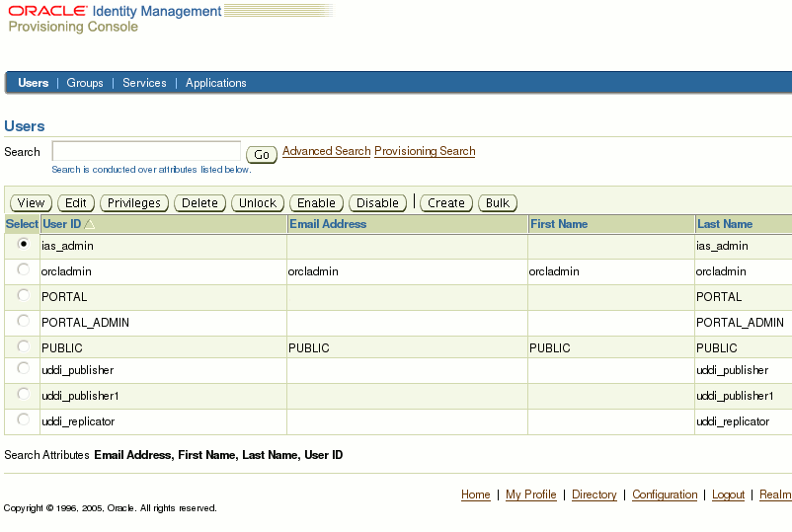The image size is (792, 532).
Task: Click the Users page heading
Action: click(25, 126)
